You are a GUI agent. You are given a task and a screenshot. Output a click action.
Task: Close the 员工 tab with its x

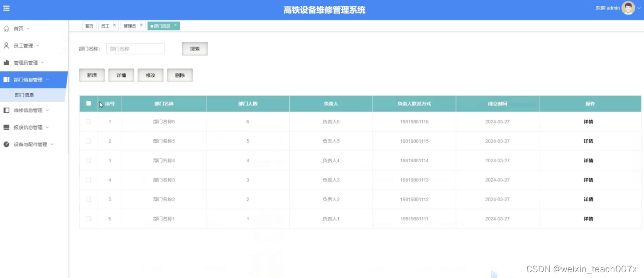(x=114, y=25)
